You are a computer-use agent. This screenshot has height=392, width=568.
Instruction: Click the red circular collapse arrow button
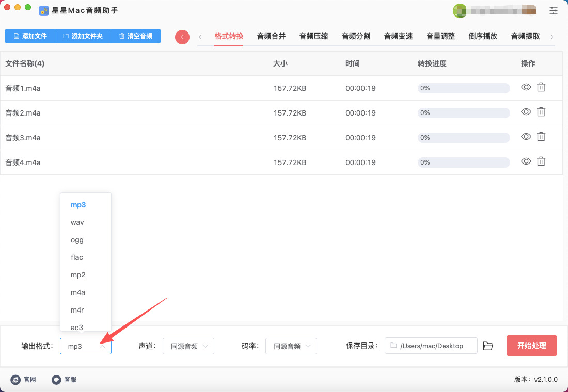click(182, 37)
